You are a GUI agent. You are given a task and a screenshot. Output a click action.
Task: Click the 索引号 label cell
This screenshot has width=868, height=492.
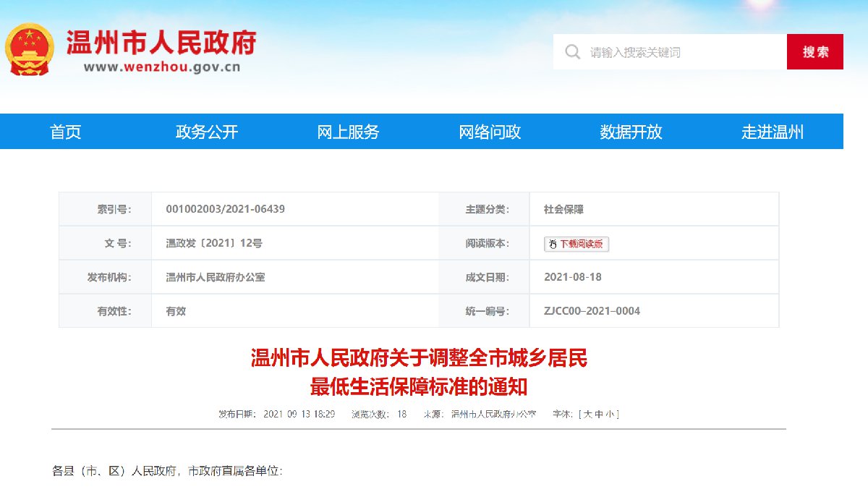[105, 209]
